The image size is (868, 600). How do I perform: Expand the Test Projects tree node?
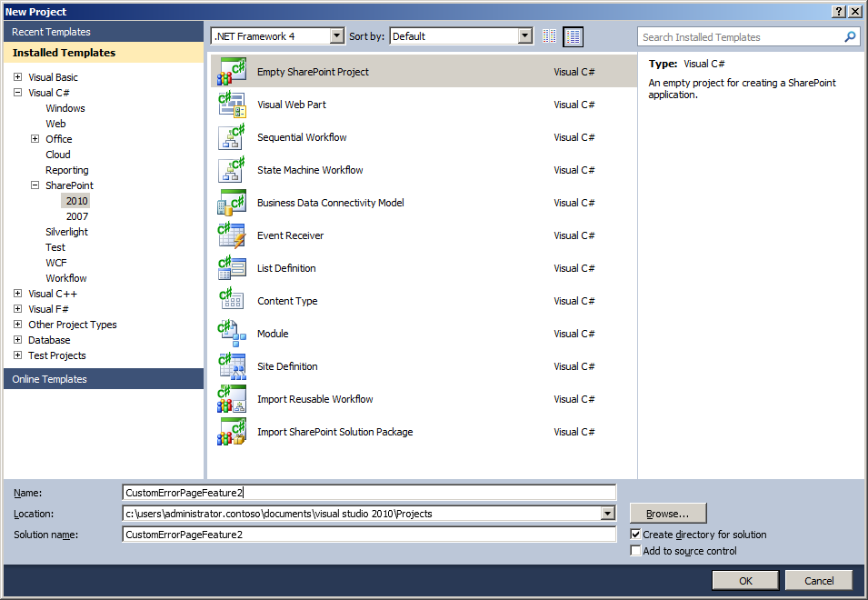click(x=17, y=355)
